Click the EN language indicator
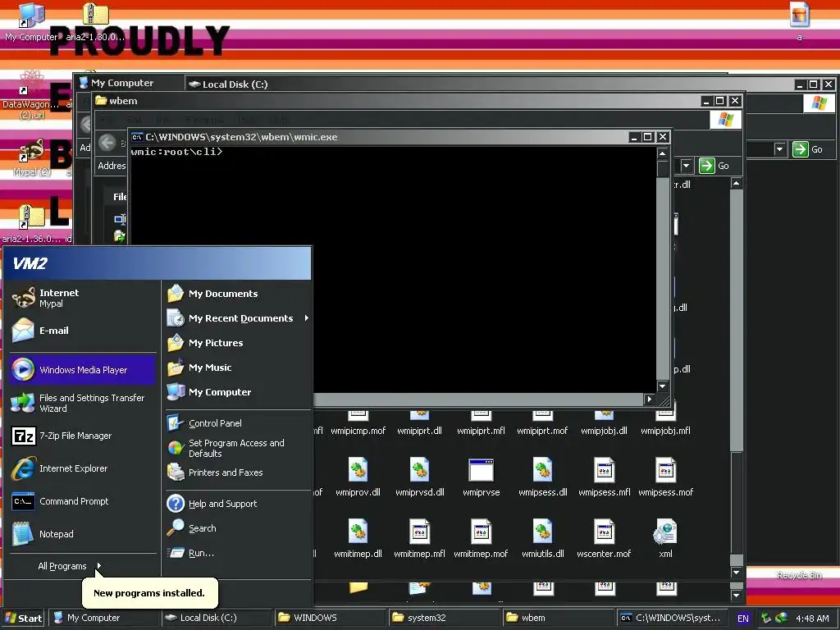 point(742,619)
